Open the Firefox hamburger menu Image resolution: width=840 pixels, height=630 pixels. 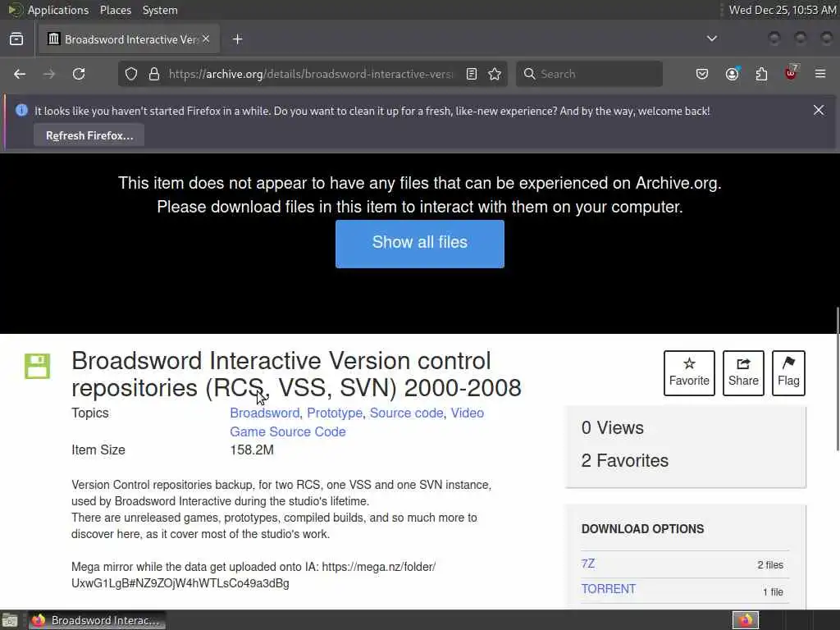point(820,74)
